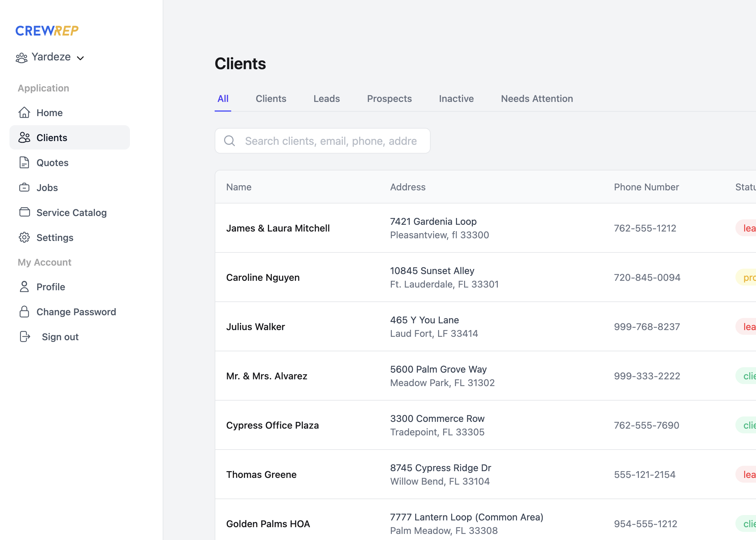Click the Change Password lock icon
Viewport: 756px width, 540px height.
[24, 312]
